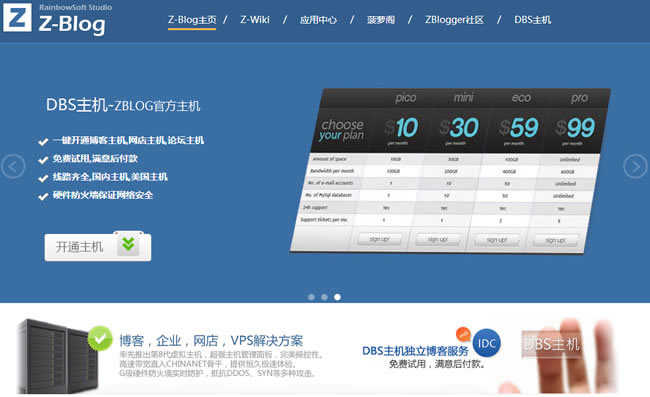Viewport: 650px width, 397px height.
Task: Click text 硬件防火墙保证网络安全
Action: 103,195
